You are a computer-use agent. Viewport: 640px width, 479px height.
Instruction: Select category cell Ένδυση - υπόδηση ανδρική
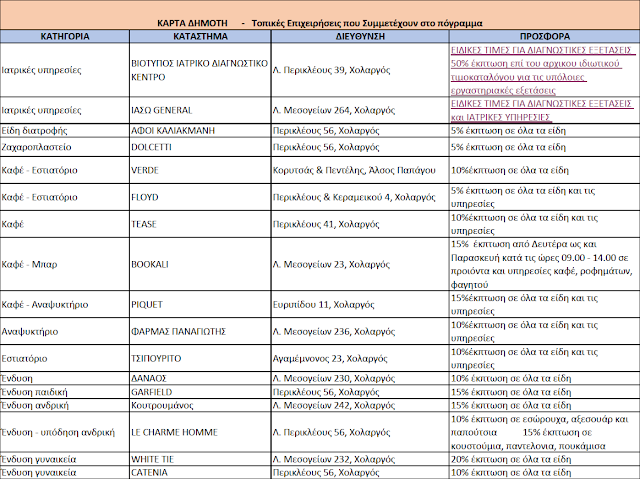pos(65,432)
